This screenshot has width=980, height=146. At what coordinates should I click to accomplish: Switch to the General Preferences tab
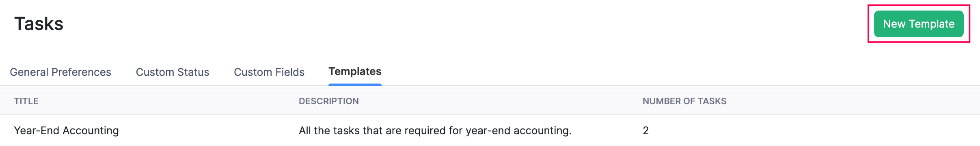pos(60,72)
